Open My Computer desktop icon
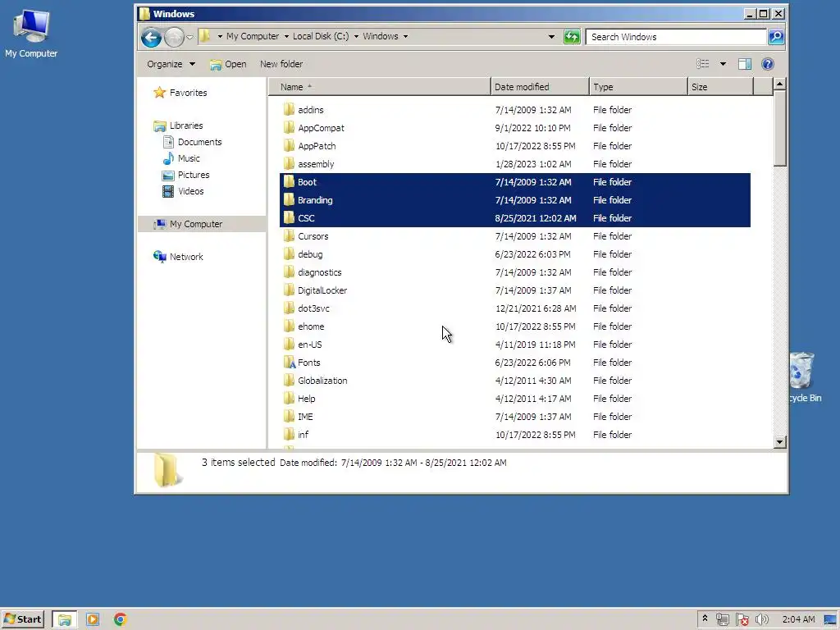The width and height of the screenshot is (840, 630). click(x=31, y=33)
